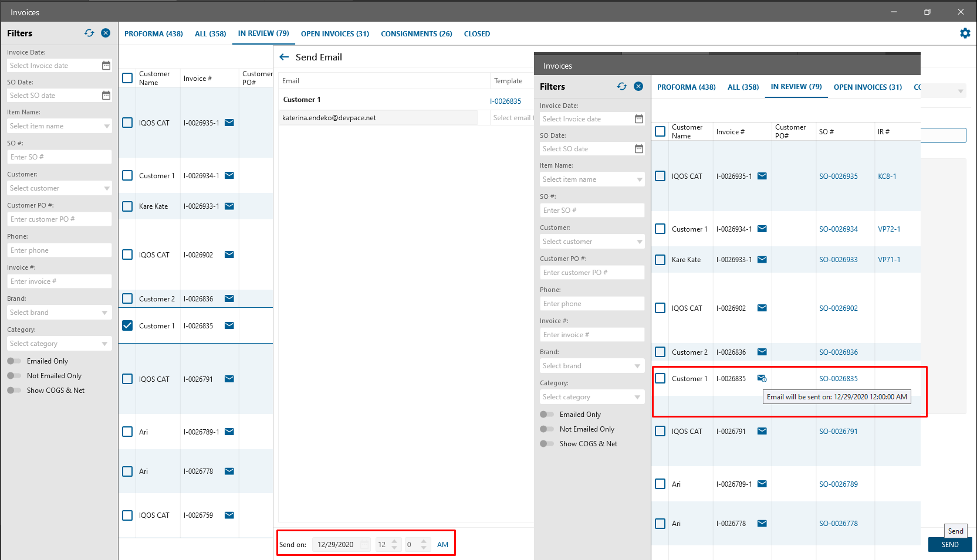Viewport: 977px width, 560px height.
Task: Clear all filters in the main Filters panel
Action: pos(106,33)
